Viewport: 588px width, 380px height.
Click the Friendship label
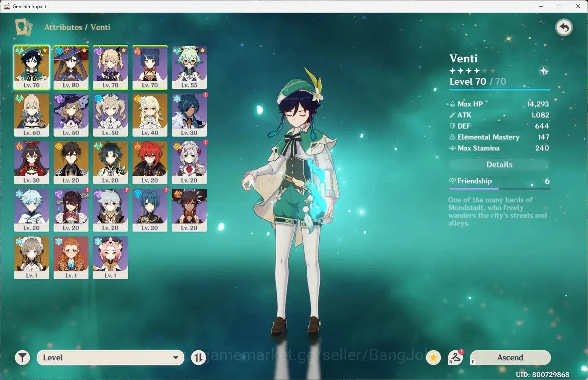pos(474,181)
